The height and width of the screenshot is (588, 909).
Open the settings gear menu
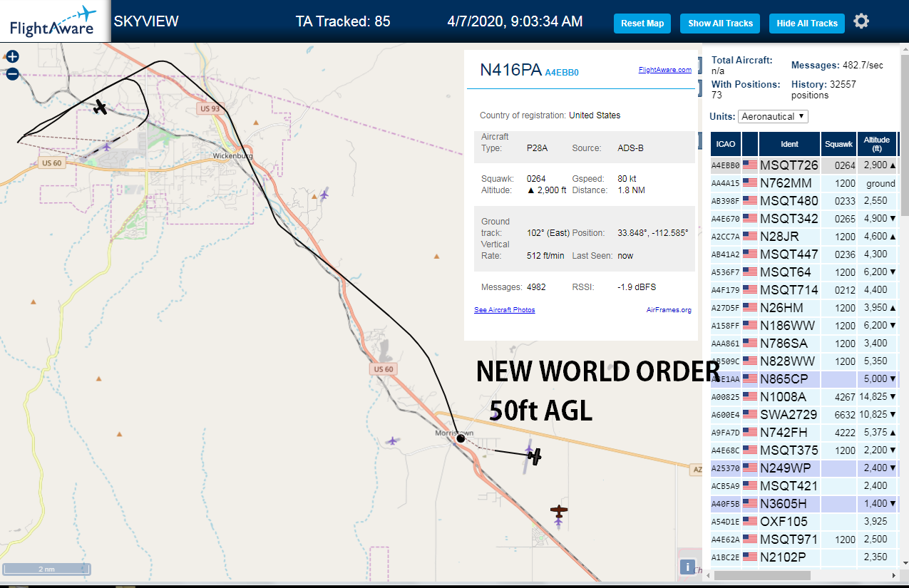point(861,21)
